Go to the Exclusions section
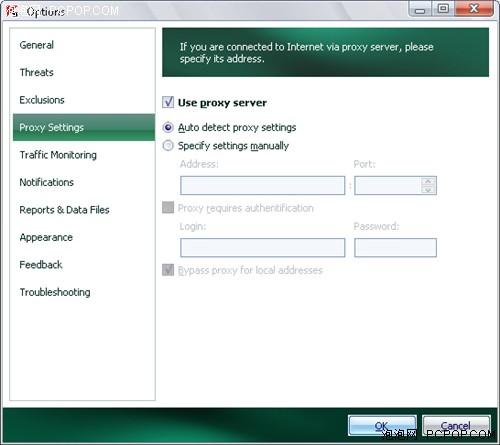The width and height of the screenshot is (500, 445). coord(42,100)
